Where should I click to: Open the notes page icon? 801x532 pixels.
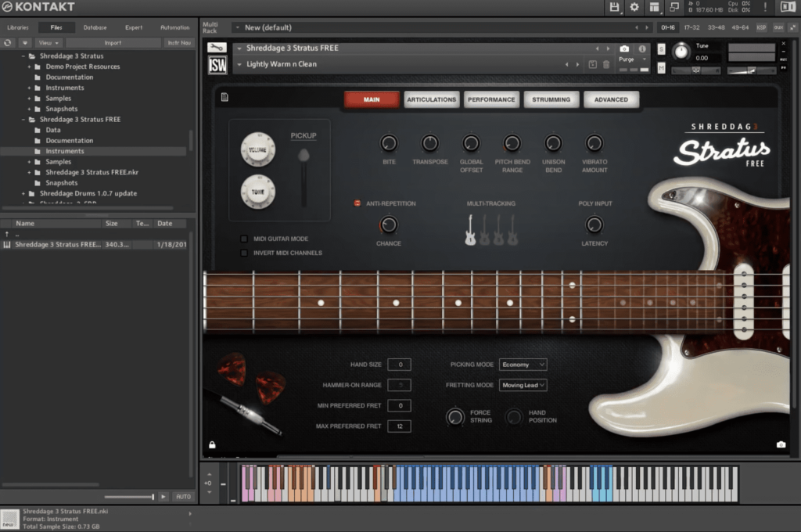224,97
